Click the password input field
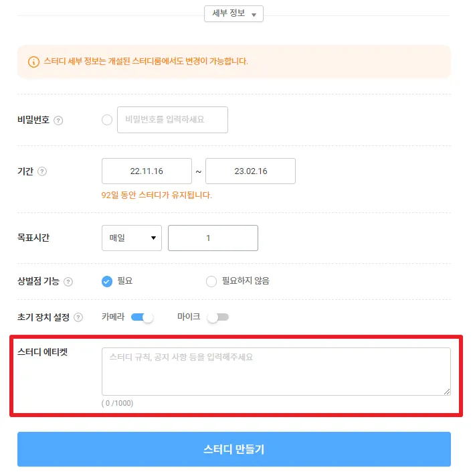The width and height of the screenshot is (475, 476). point(172,120)
